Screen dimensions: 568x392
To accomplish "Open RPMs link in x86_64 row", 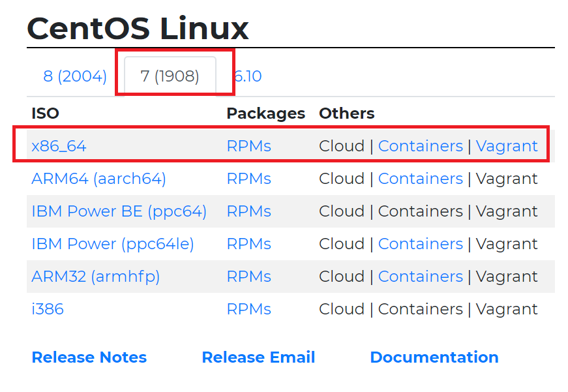I will coord(249,146).
